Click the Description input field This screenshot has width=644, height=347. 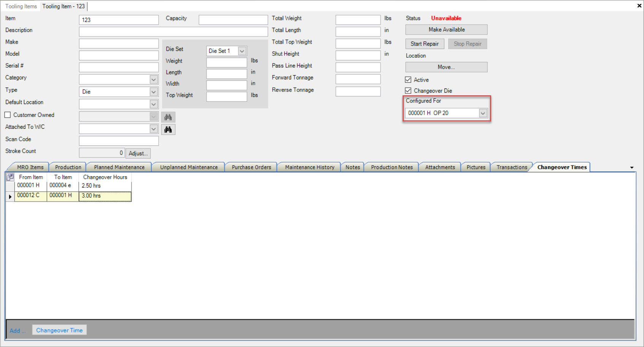173,32
